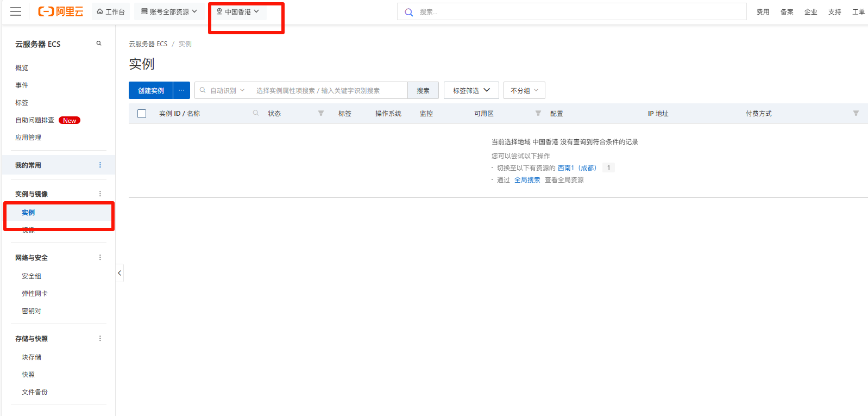This screenshot has height=416, width=868.
Task: Switch to region 西南1（成都）
Action: [577, 168]
